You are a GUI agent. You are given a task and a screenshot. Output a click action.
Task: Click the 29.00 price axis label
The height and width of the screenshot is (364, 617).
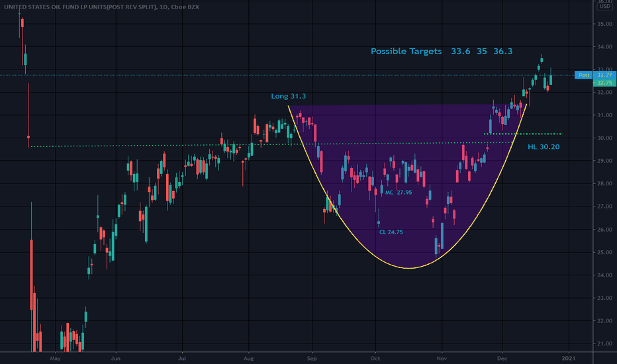click(x=604, y=161)
